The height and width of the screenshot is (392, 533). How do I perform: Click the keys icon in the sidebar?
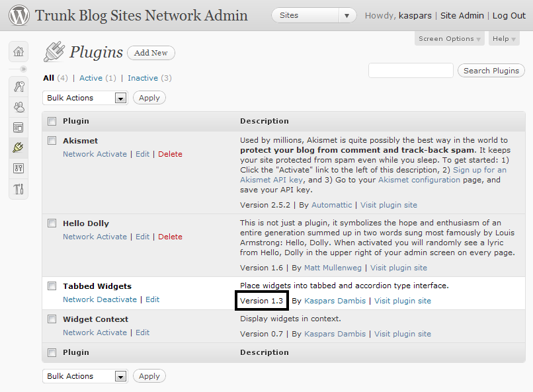(18, 86)
